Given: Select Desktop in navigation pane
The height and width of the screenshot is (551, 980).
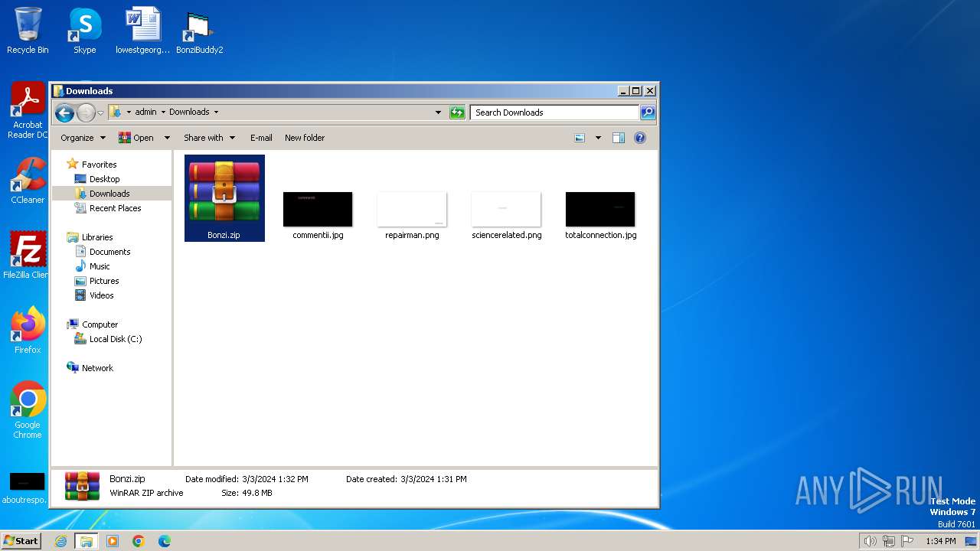Looking at the screenshot, I should (104, 179).
